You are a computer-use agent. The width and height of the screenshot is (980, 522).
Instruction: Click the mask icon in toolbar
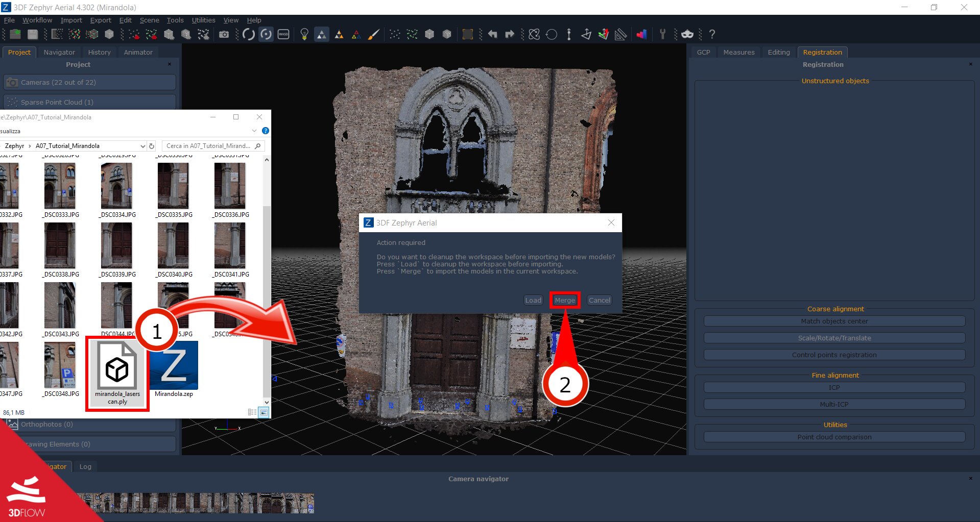(x=687, y=34)
